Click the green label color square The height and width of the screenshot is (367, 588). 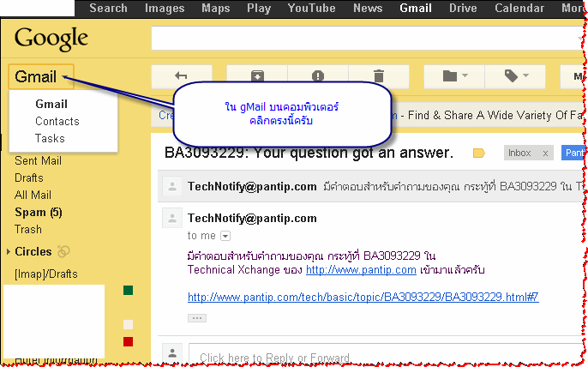pos(129,290)
